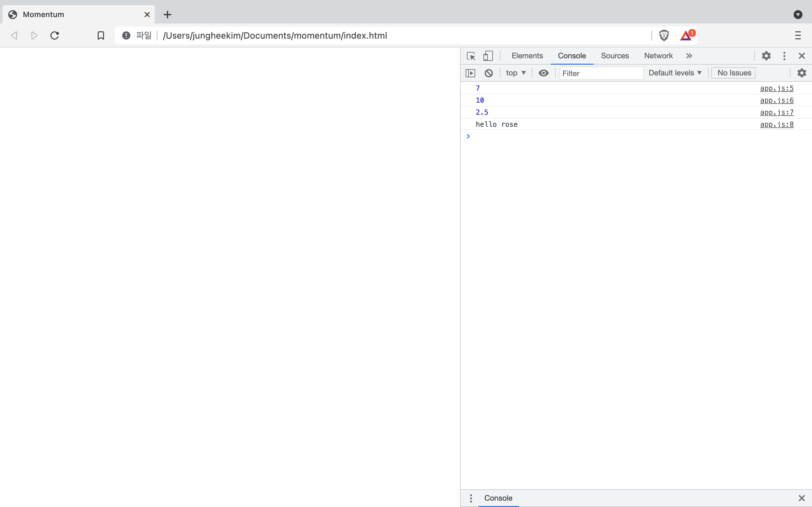This screenshot has width=812, height=507.
Task: Click the No Issues button
Action: tap(733, 73)
